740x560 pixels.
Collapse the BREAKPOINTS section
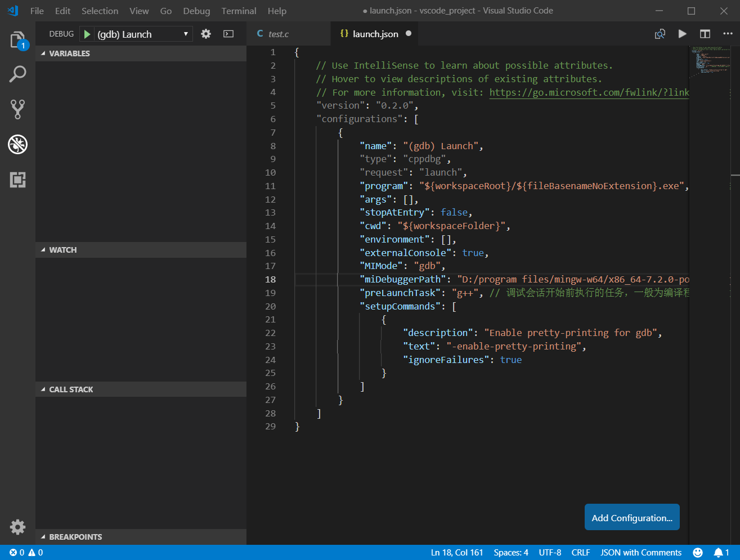[x=141, y=537]
